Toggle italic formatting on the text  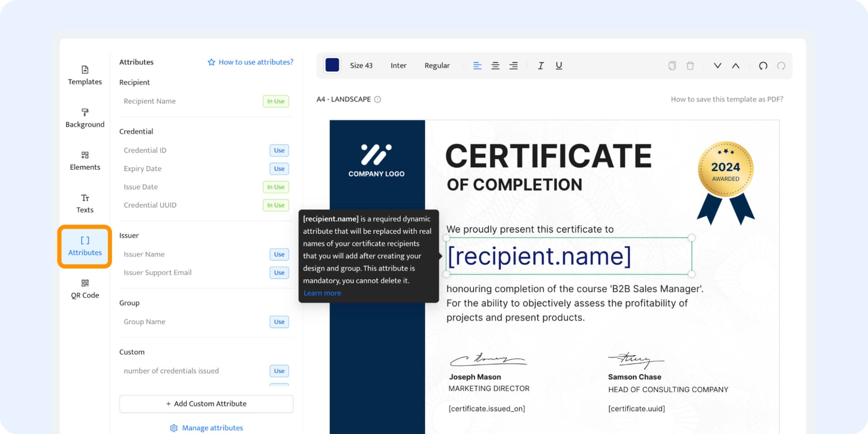click(541, 66)
